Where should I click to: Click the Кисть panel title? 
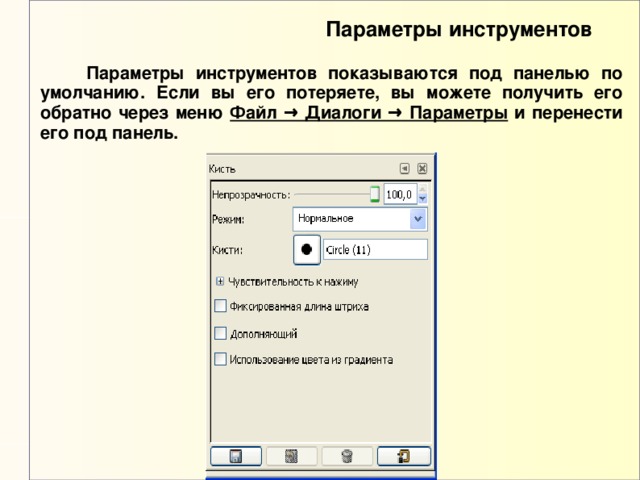[x=222, y=169]
